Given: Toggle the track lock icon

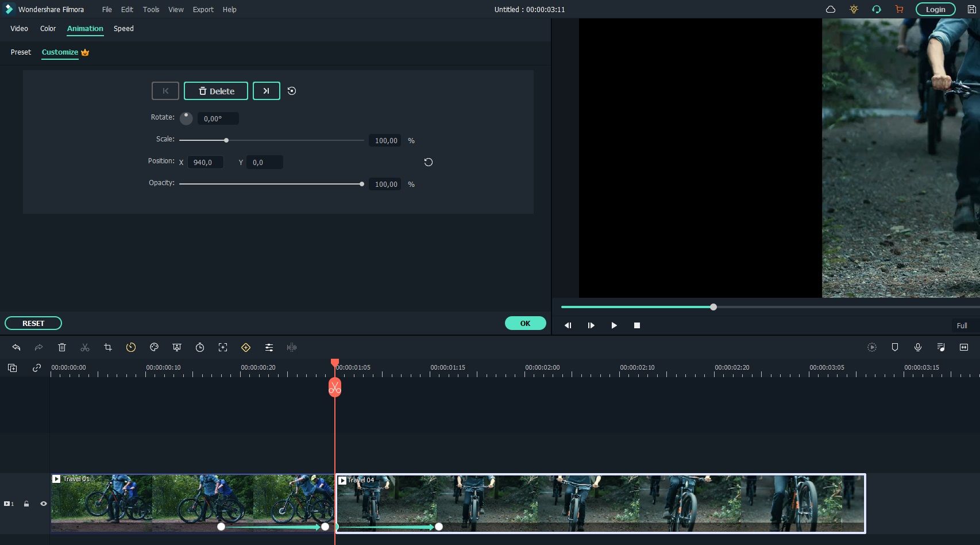Looking at the screenshot, I should 26,504.
